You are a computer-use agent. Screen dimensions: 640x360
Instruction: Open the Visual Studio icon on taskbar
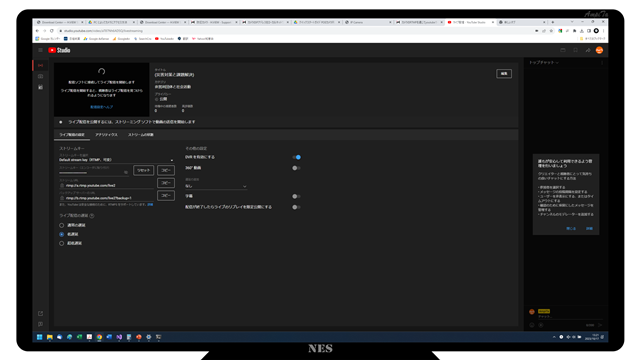point(119,337)
